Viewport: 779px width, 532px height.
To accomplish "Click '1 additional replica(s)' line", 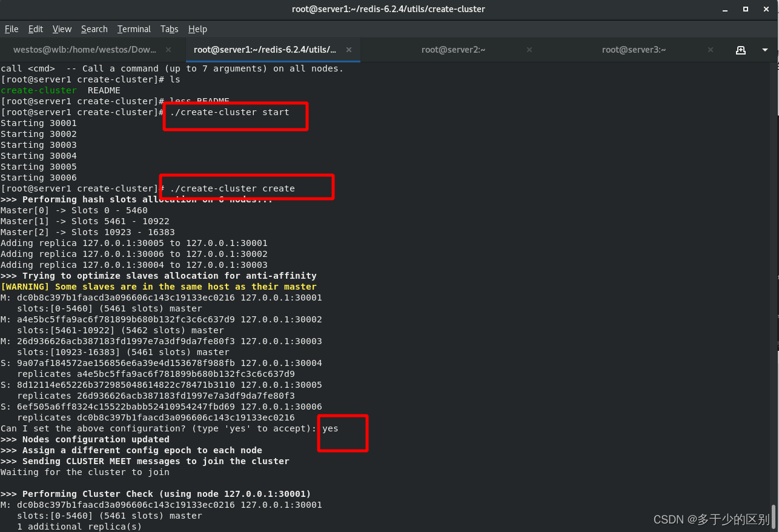I will coord(79,527).
